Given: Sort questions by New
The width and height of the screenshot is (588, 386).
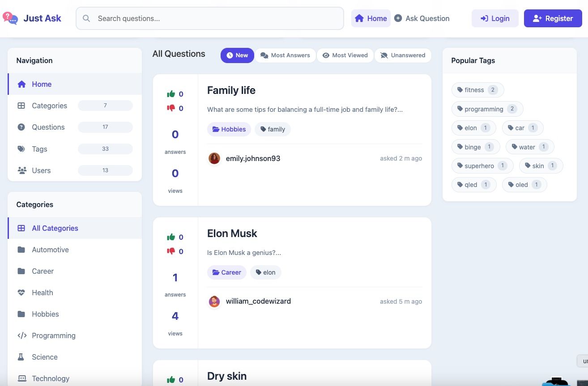Looking at the screenshot, I should tap(237, 55).
